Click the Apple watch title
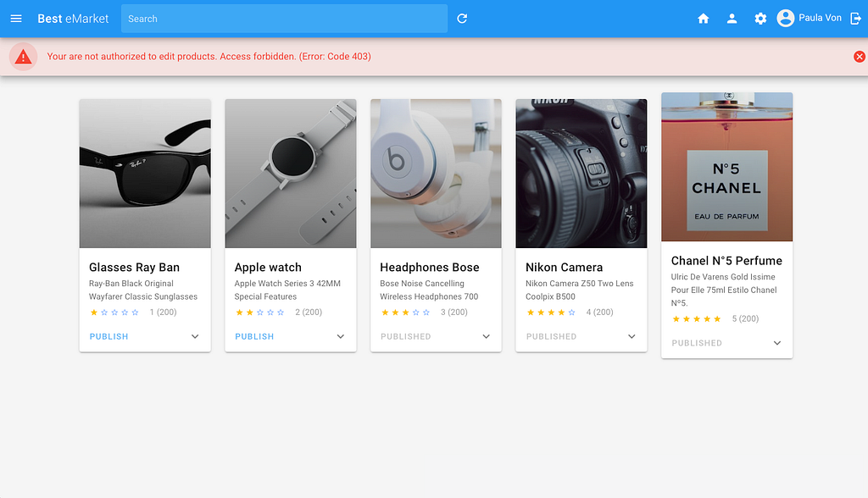This screenshot has width=868, height=498. point(268,268)
